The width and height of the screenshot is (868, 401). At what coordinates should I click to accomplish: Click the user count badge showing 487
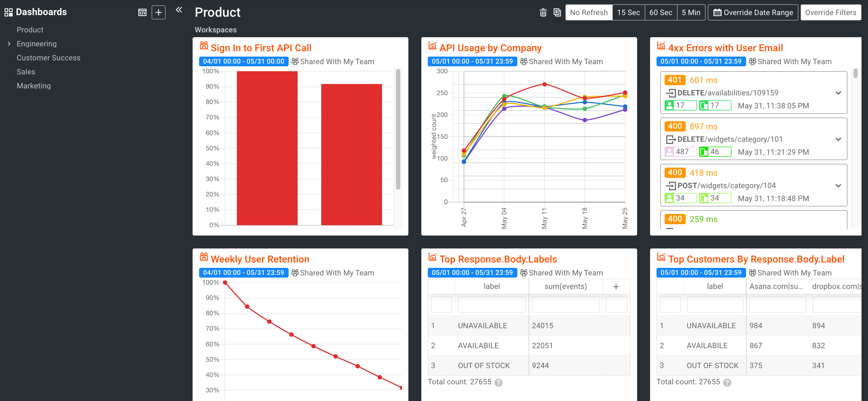pyautogui.click(x=680, y=151)
